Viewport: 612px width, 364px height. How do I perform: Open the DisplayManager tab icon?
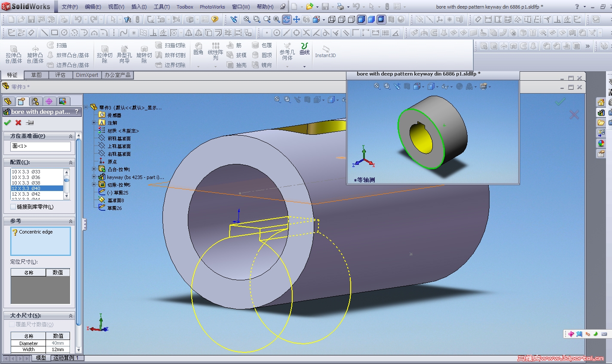(63, 101)
